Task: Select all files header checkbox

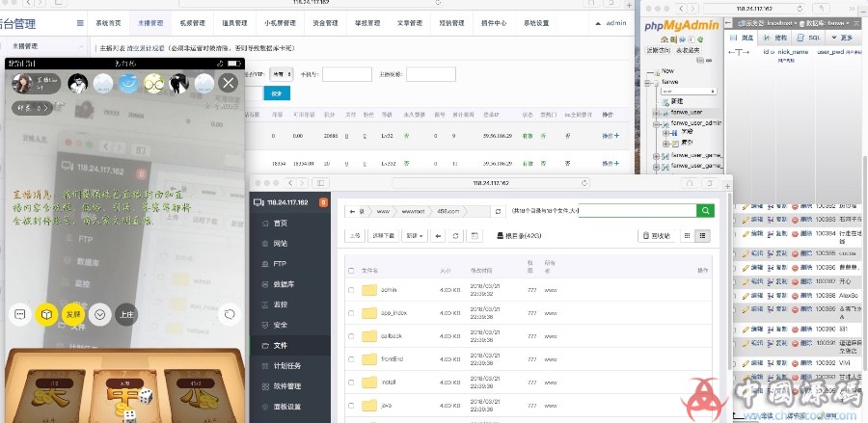Action: coord(351,271)
